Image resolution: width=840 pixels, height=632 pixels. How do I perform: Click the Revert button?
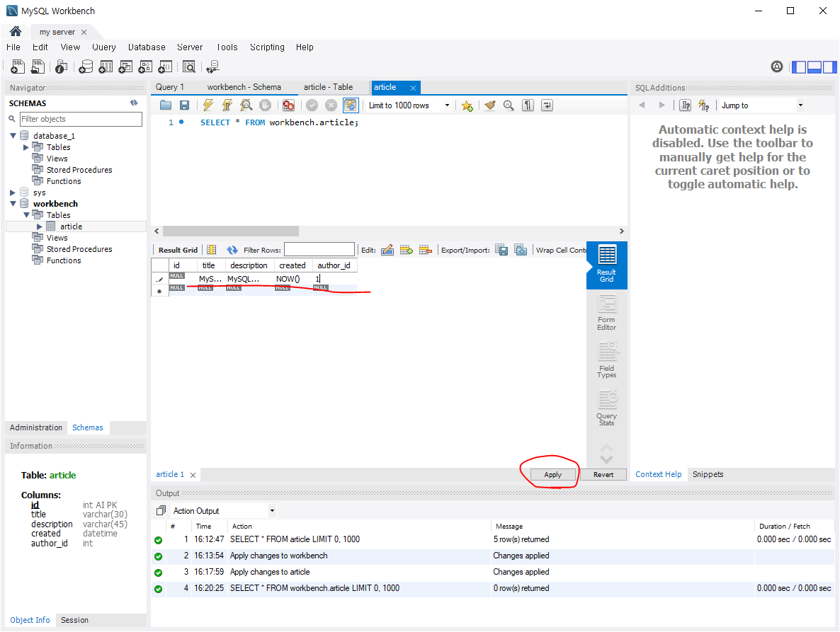tap(603, 475)
